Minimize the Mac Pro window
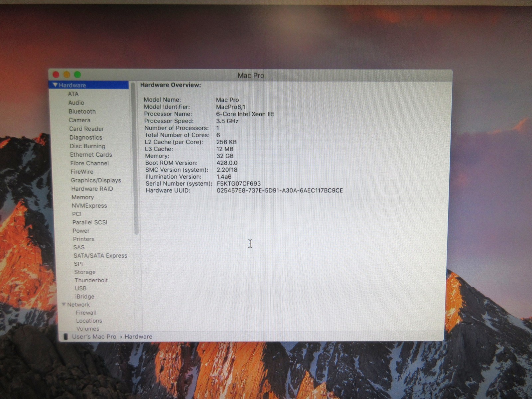This screenshot has width=532, height=399. click(x=67, y=75)
